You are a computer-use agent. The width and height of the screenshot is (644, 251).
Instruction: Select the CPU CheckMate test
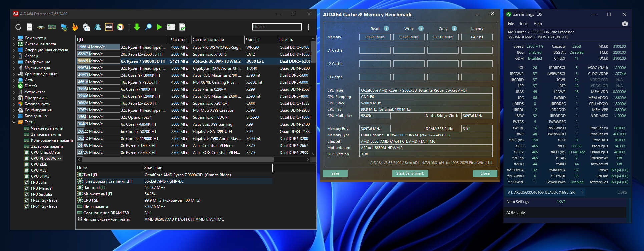45,152
